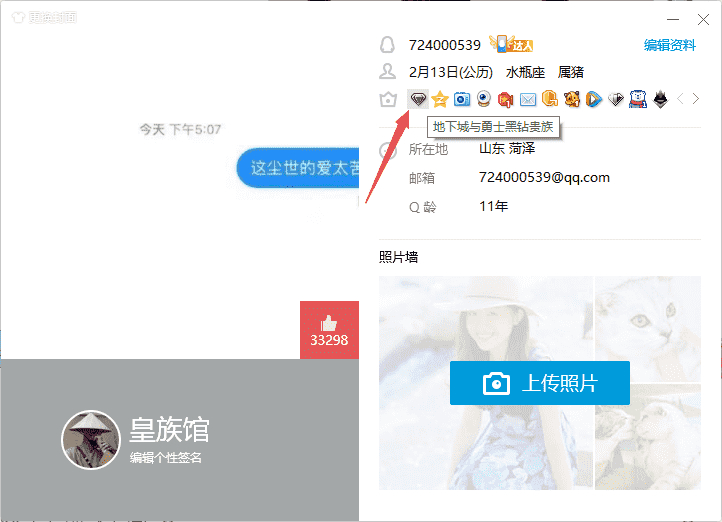722x522 pixels.
Task: Click 编辑资料 to edit profile
Action: pyautogui.click(x=669, y=45)
